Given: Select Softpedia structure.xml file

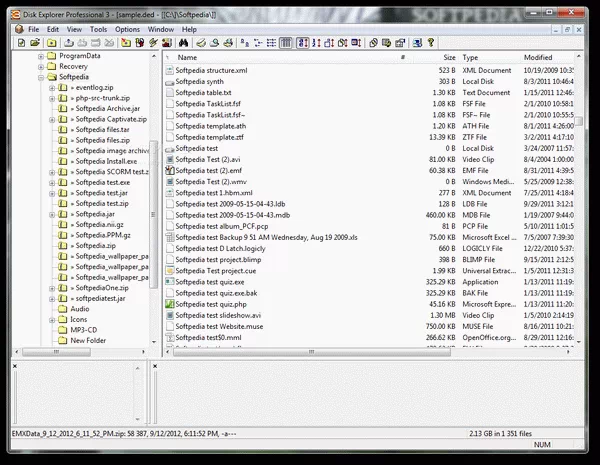Looking at the screenshot, I should coord(211,70).
